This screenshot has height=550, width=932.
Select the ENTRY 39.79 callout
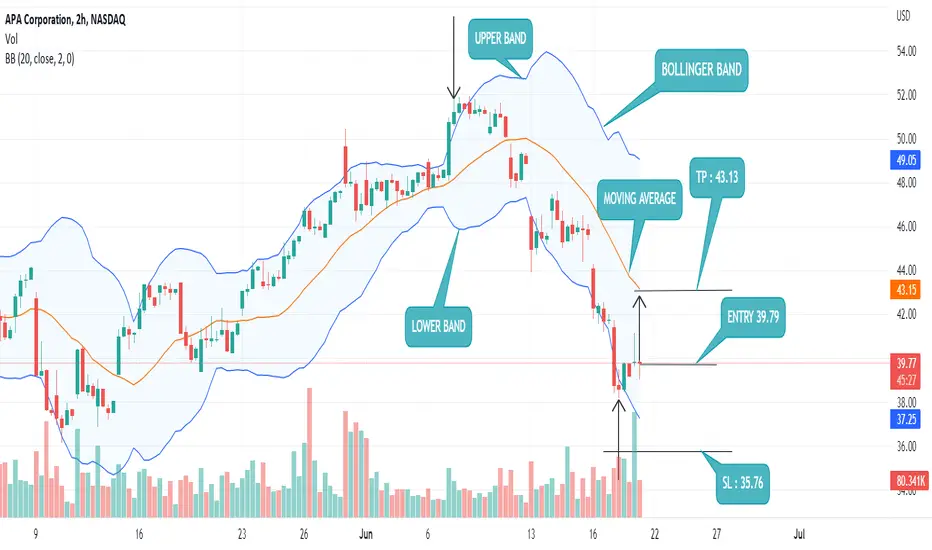point(752,317)
